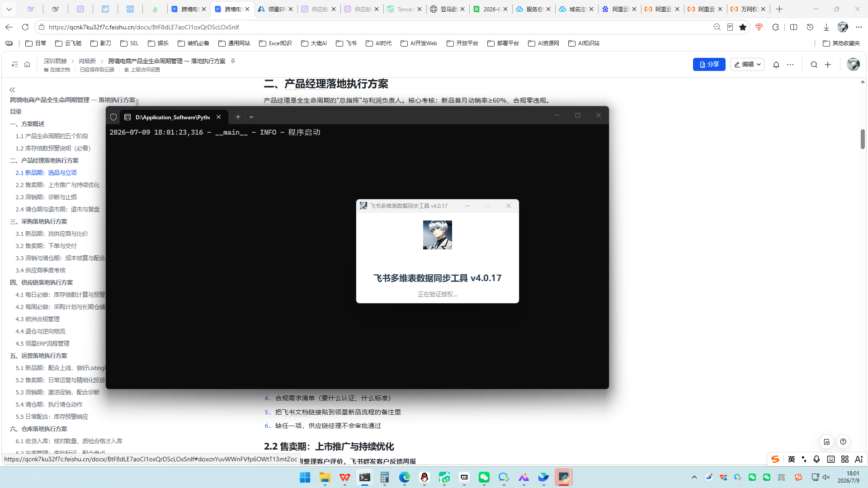Show hidden system tray icons chevron

(x=694, y=477)
